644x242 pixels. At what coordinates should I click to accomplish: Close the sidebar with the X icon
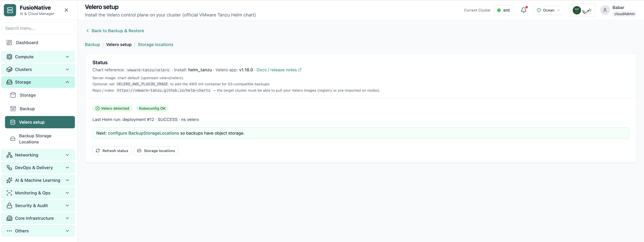66,10
